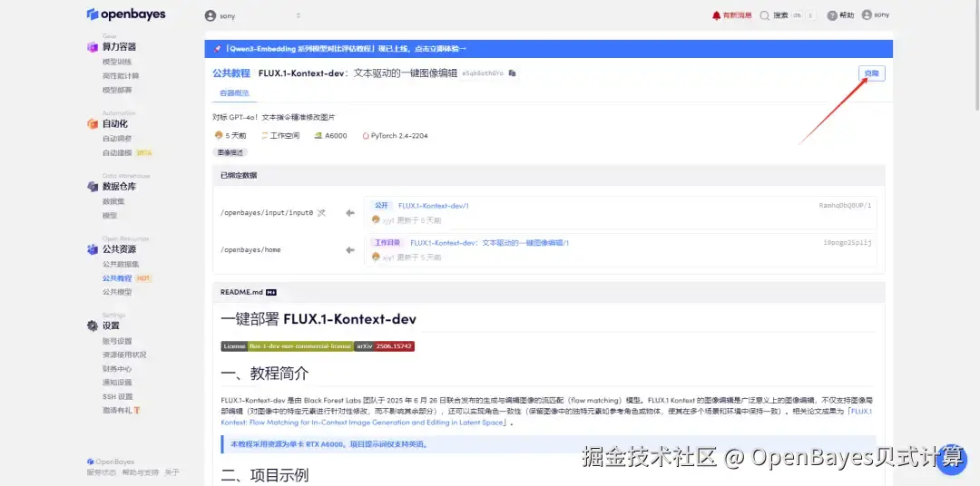Click the rocket icon in the blue banner
The image size is (980, 486).
[217, 49]
